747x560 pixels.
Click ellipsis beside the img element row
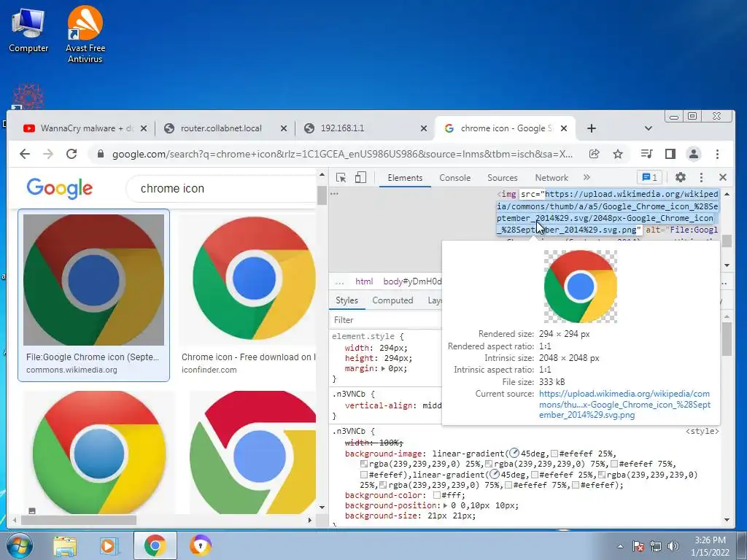tap(334, 194)
